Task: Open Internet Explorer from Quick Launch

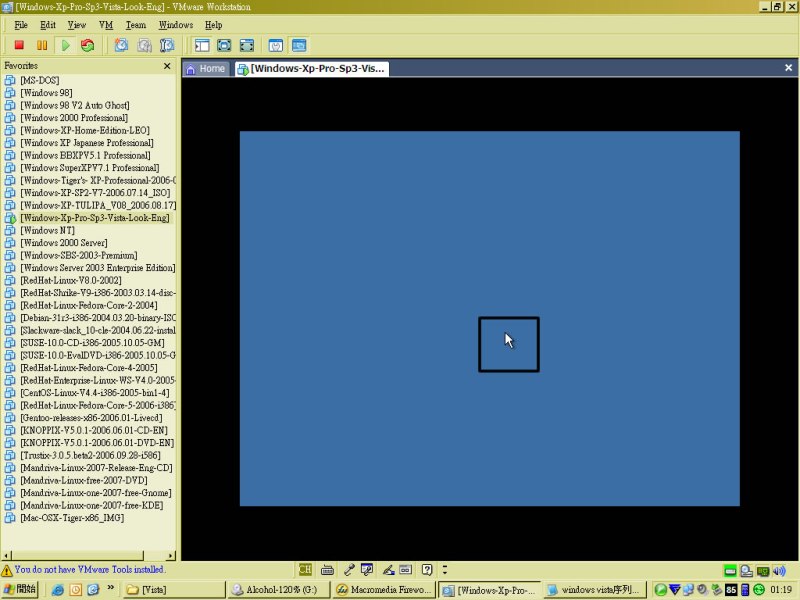Action: click(x=58, y=590)
